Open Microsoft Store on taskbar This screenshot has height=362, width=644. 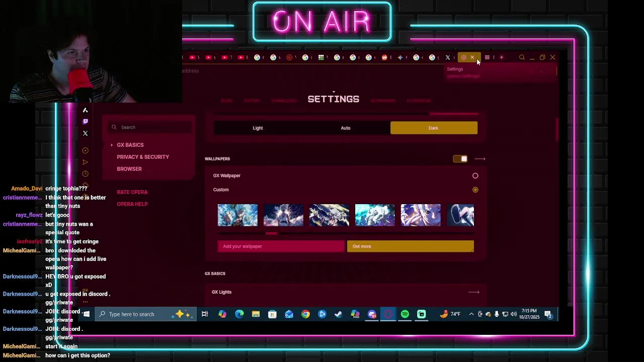pos(272,314)
